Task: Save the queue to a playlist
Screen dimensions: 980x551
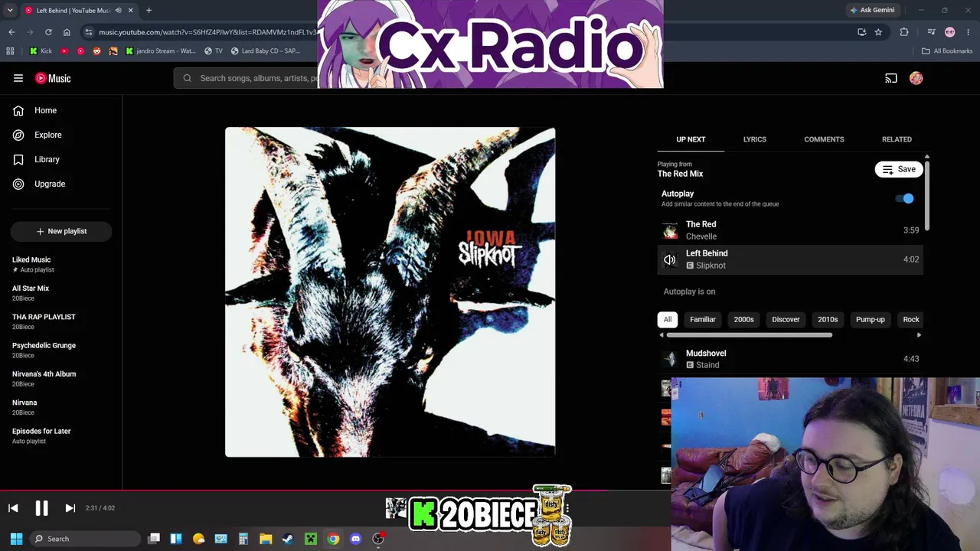Action: click(x=899, y=169)
